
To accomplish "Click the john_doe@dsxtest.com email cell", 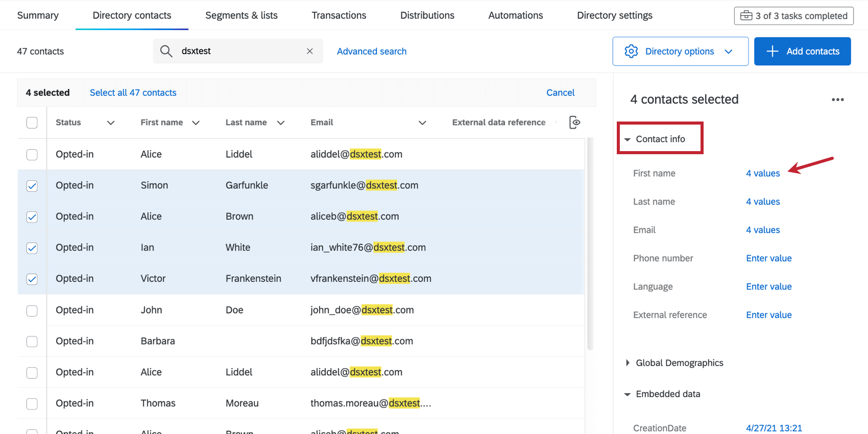I will coord(362,310).
